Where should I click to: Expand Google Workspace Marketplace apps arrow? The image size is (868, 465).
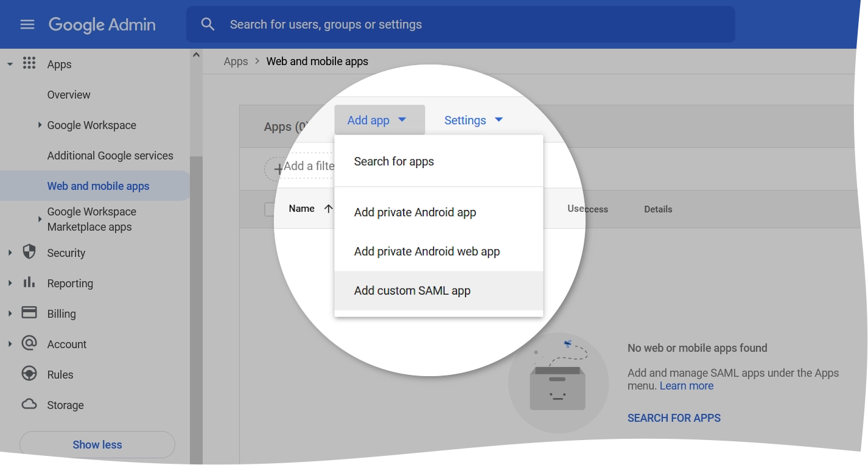pos(40,219)
